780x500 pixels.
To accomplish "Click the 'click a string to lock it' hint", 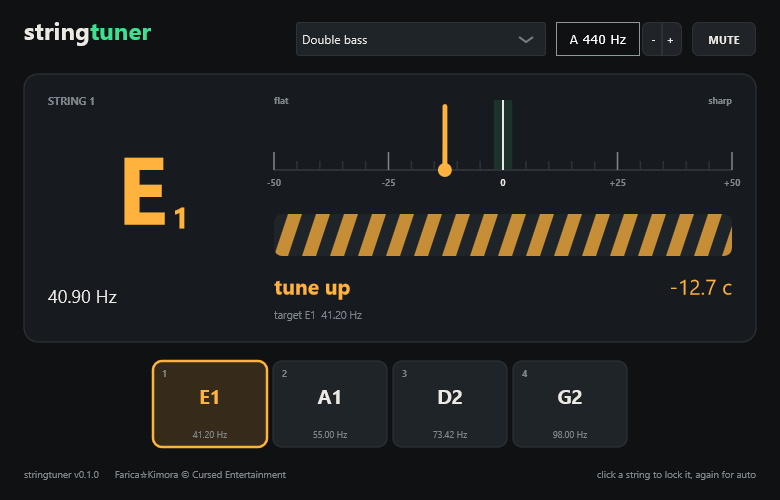I will pos(676,475).
